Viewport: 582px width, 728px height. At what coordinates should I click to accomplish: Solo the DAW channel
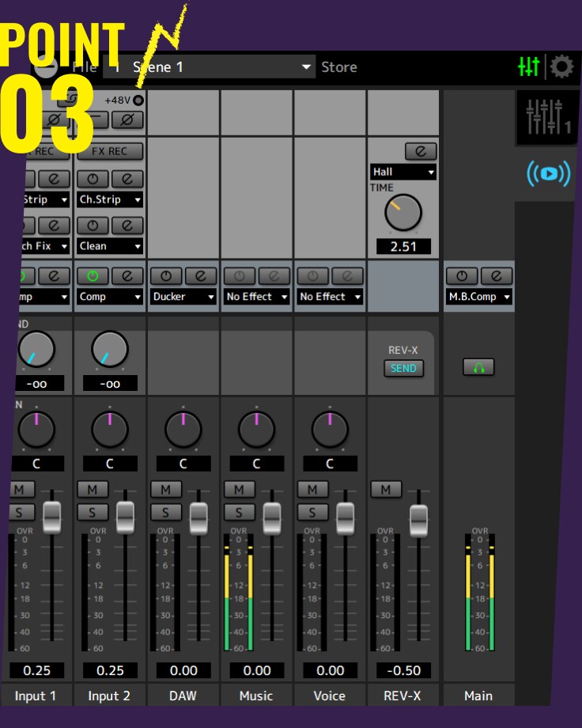tap(166, 513)
